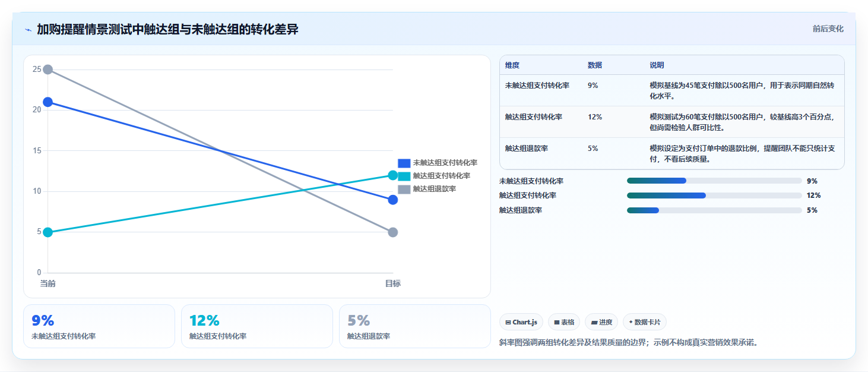The height and width of the screenshot is (372, 868).
Task: Click the 未触达组支付转化率 progress bar
Action: click(x=714, y=181)
